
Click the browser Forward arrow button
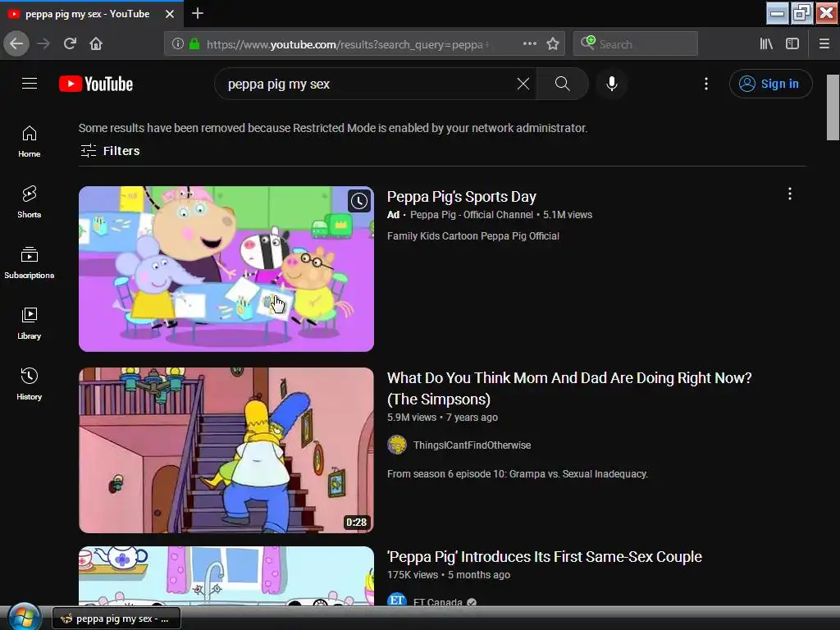43,43
